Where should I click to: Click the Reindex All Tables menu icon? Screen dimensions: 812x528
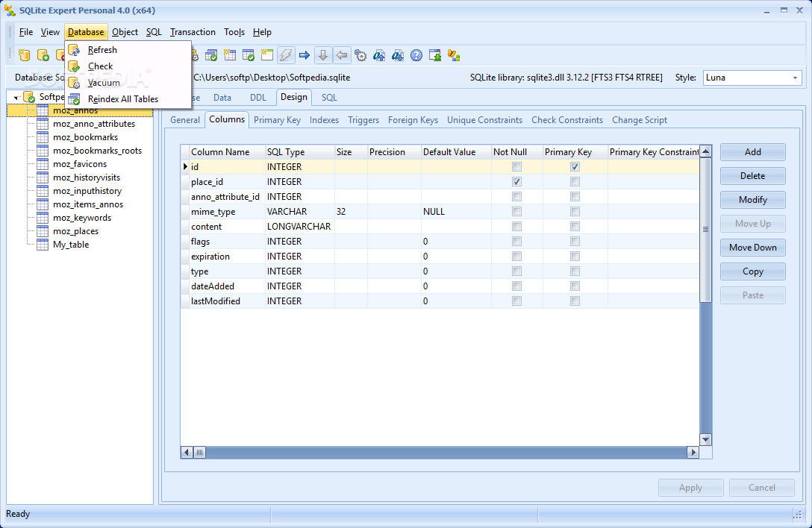tap(75, 99)
